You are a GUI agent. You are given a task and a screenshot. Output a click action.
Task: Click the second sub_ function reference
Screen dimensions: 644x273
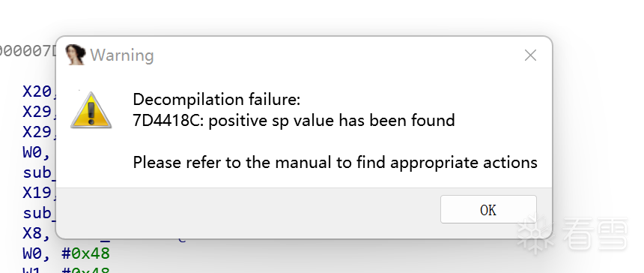(x=40, y=213)
